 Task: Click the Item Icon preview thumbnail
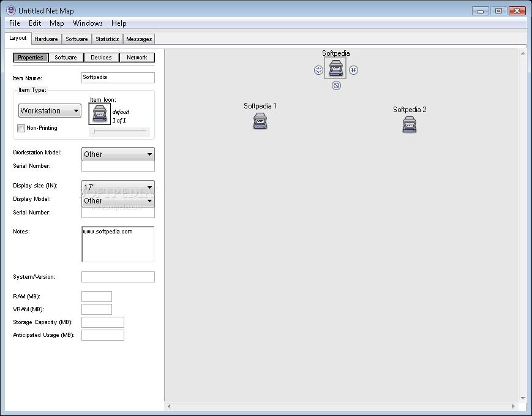(100, 114)
